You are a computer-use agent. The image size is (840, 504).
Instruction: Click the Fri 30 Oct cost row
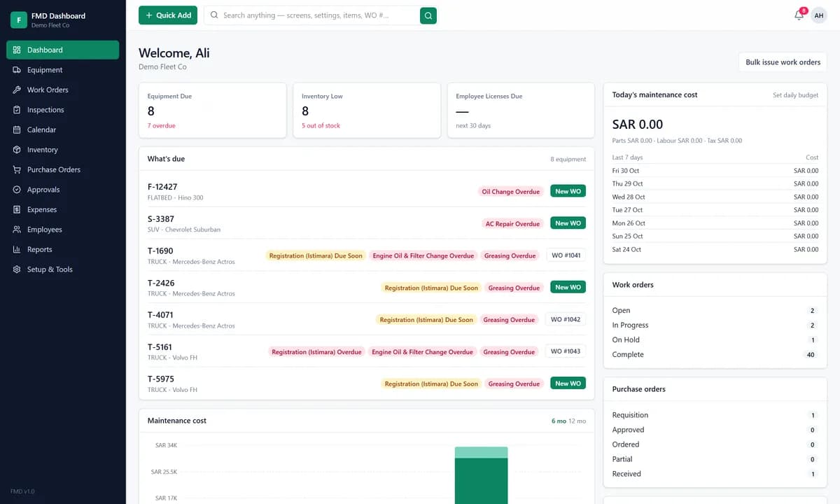[715, 171]
